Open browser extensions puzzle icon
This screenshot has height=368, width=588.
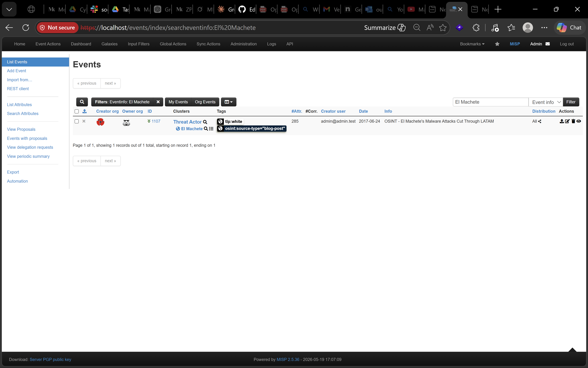[x=476, y=27]
